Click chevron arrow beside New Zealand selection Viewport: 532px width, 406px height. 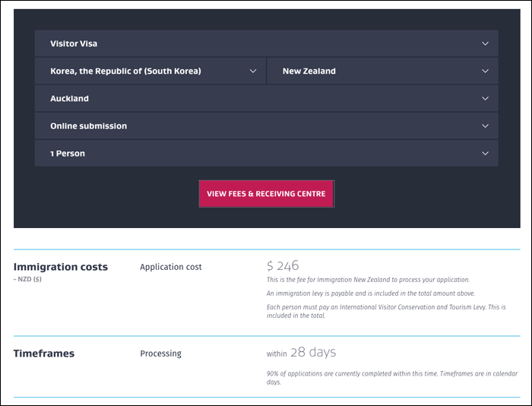[x=485, y=71]
